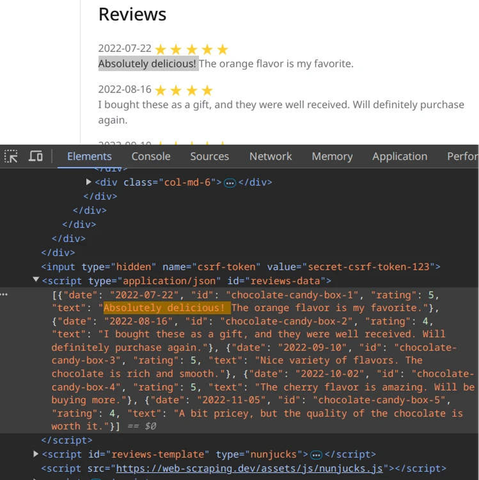Click the highlighted "Absolutely delicious!" review text

[147, 63]
